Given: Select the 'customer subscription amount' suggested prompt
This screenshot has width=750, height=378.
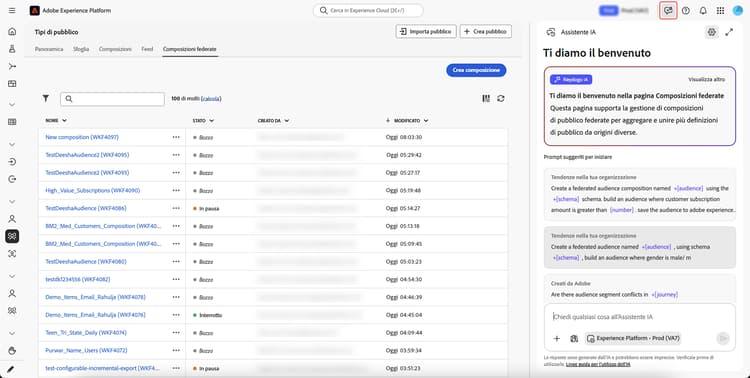Looking at the screenshot, I should point(640,194).
